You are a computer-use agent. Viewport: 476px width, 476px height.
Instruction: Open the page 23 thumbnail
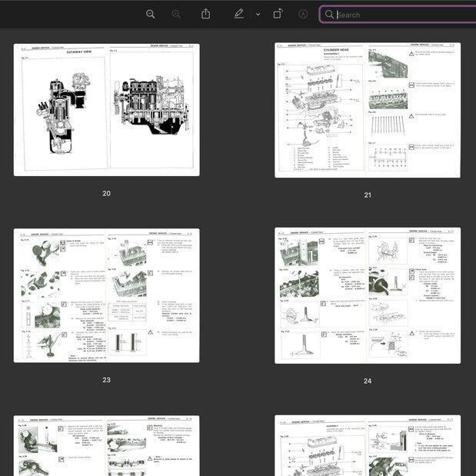click(106, 295)
